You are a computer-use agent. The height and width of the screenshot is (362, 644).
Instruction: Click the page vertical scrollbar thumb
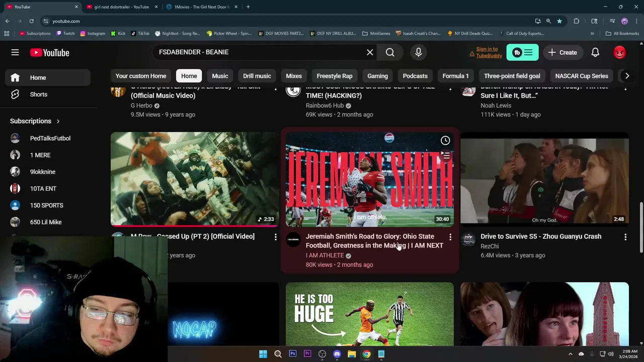[x=640, y=228]
